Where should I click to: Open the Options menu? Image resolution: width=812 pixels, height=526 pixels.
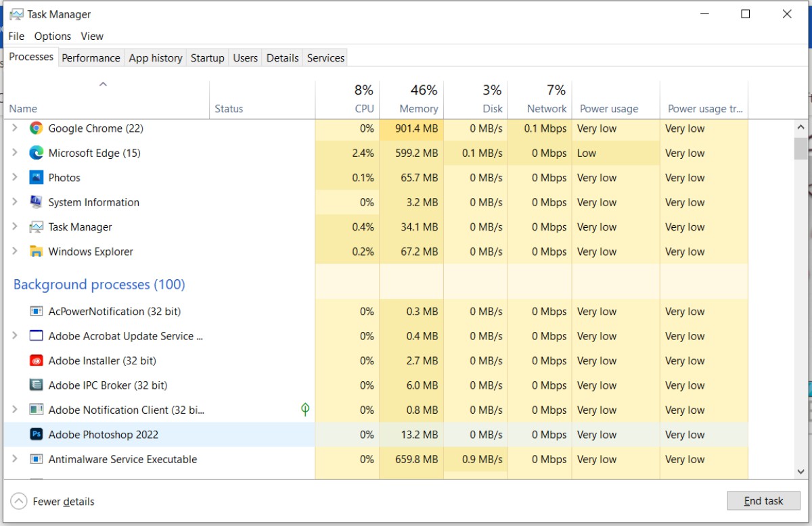pyautogui.click(x=52, y=36)
